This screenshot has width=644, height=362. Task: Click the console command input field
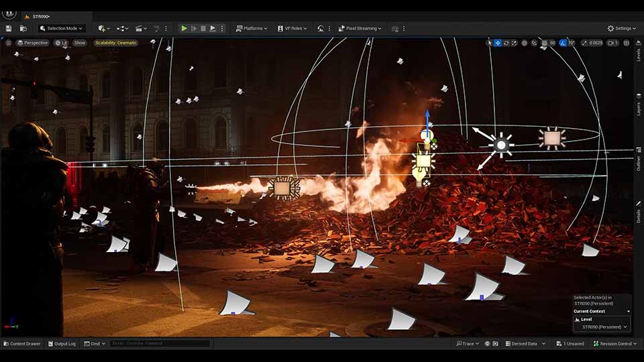(160, 343)
